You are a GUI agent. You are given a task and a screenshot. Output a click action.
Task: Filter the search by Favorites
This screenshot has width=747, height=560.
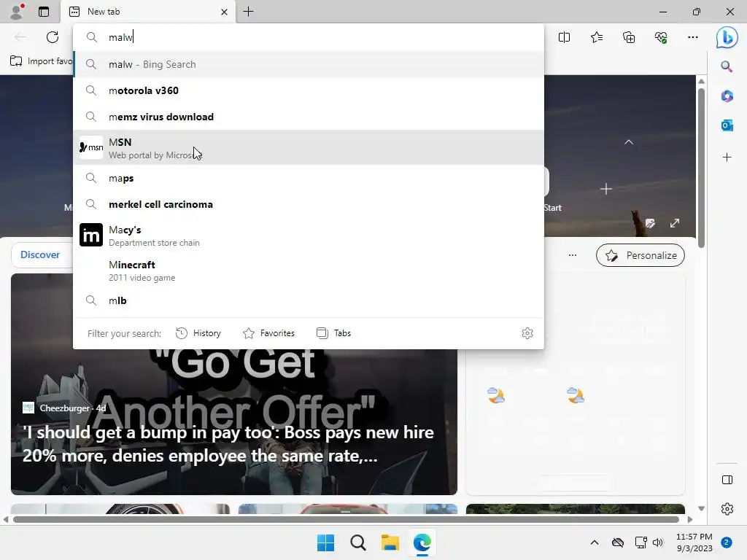268,333
